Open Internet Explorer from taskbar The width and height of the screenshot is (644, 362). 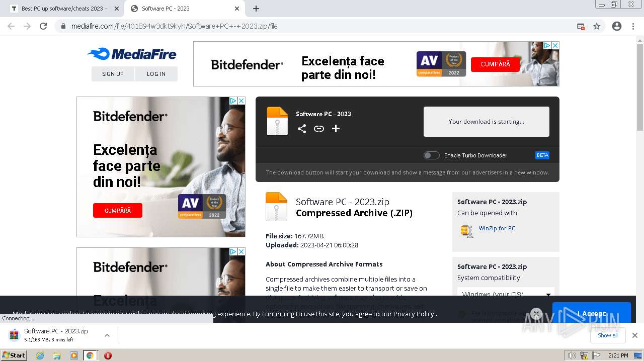tap(40, 355)
